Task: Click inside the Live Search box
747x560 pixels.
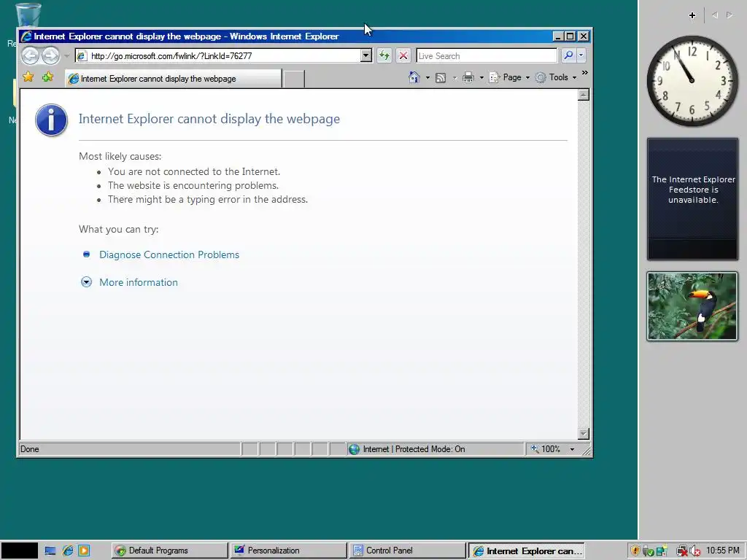Action: pos(487,55)
